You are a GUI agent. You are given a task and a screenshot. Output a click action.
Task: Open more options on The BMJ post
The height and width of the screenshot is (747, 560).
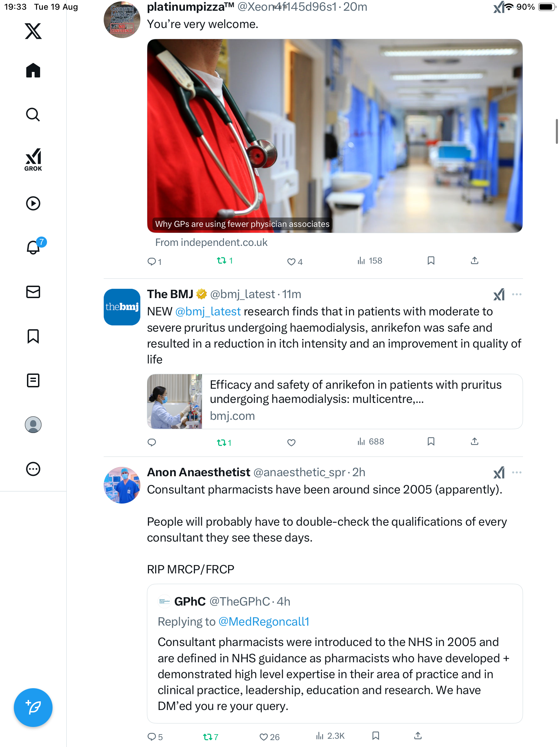(x=517, y=294)
